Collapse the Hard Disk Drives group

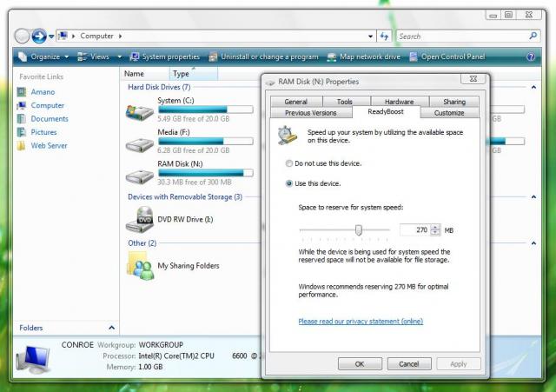pos(533,87)
